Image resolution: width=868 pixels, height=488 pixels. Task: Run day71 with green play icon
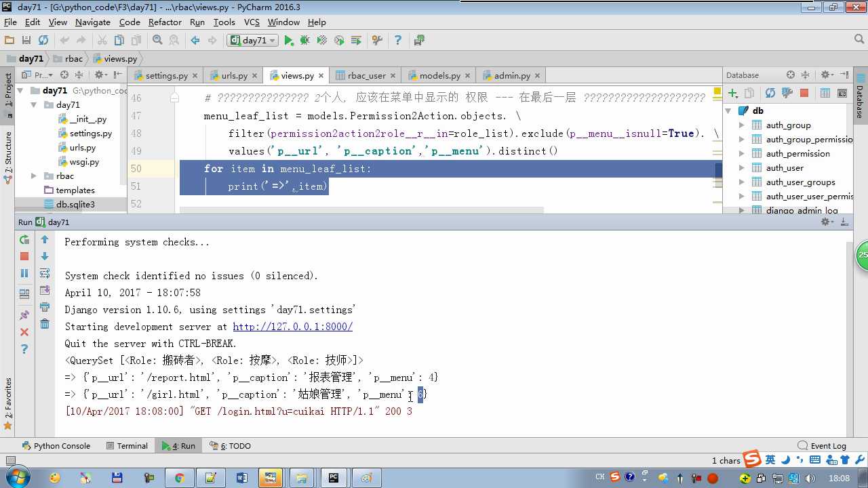tap(289, 41)
